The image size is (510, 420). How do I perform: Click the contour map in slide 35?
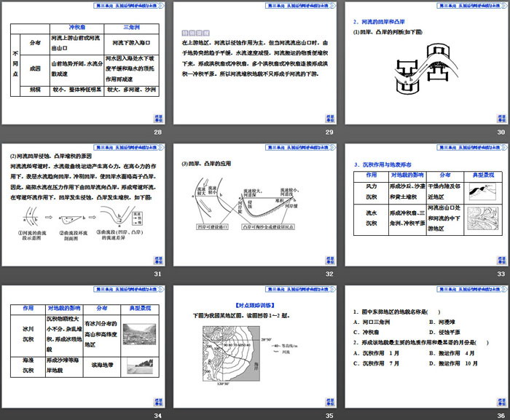[231, 354]
